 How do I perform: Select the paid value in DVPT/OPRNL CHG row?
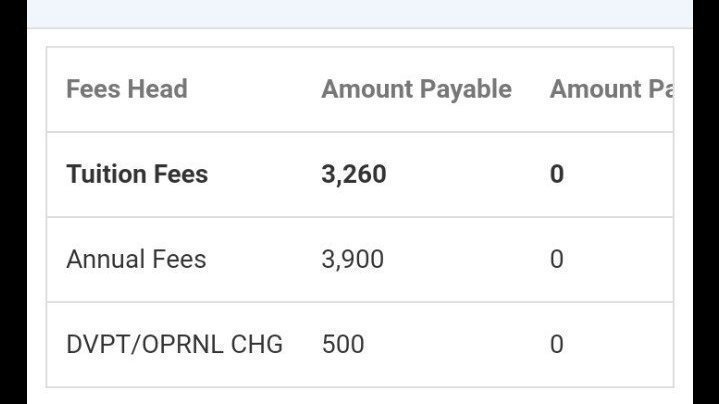[x=557, y=344]
